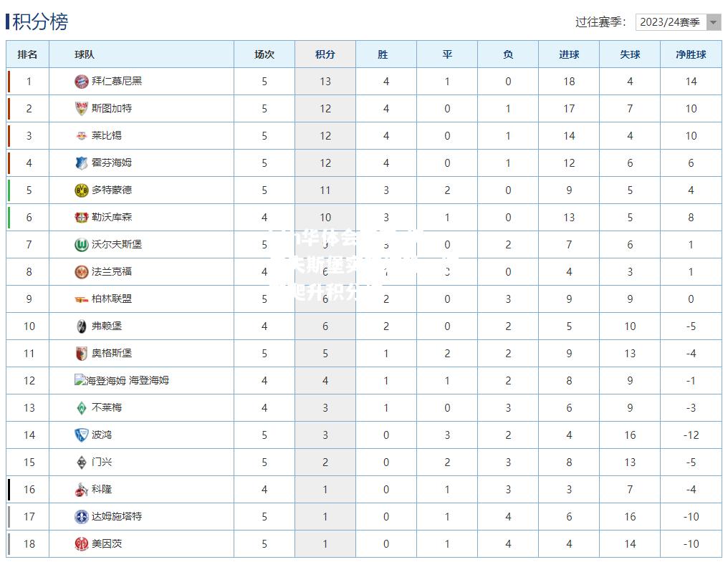Image resolution: width=728 pixels, height=562 pixels.
Task: Click the Mainz (美因茨) club logo
Action: click(81, 544)
